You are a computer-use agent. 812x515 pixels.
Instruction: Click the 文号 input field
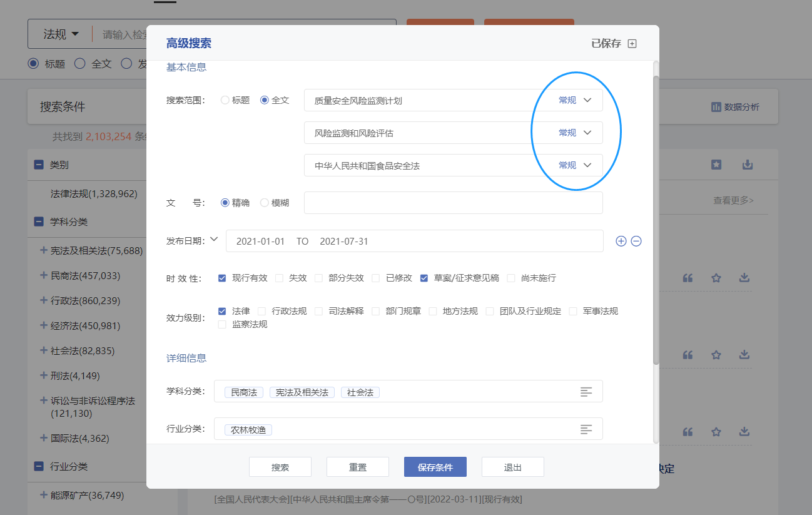[x=453, y=203]
